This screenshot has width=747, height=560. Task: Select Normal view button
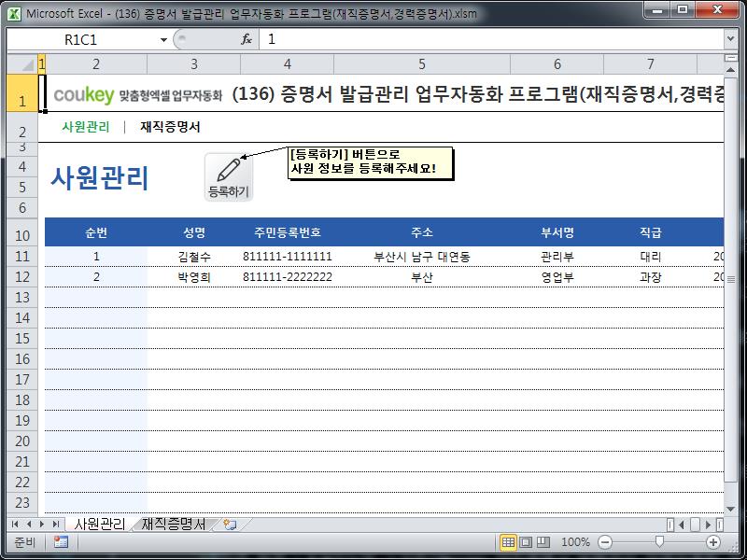click(x=508, y=542)
